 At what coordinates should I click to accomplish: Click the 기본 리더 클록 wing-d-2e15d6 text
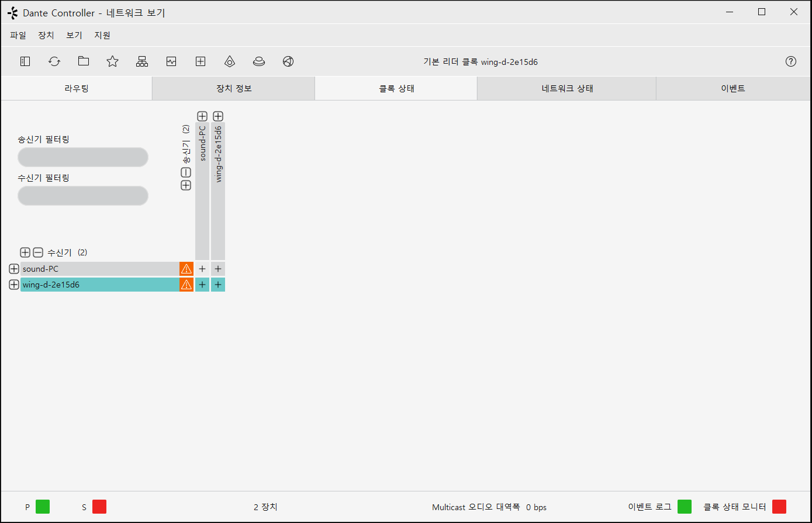click(481, 61)
